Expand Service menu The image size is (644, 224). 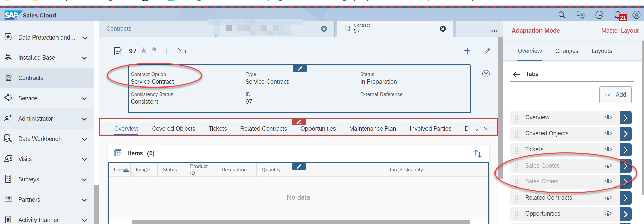(x=85, y=99)
